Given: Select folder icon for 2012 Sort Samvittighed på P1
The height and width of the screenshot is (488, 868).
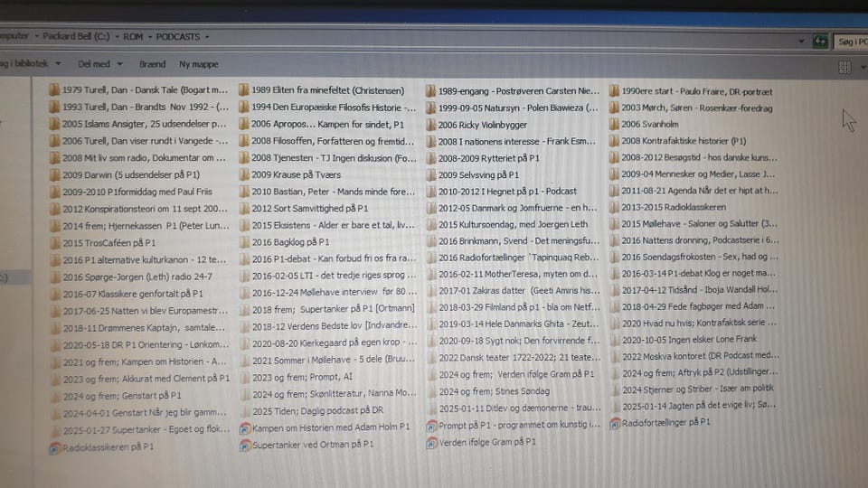Looking at the screenshot, I should point(244,209).
